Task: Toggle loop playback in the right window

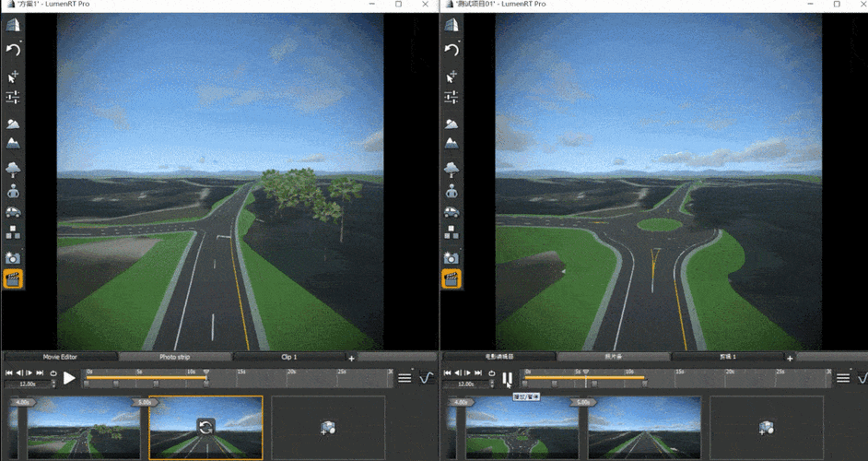Action: point(491,373)
